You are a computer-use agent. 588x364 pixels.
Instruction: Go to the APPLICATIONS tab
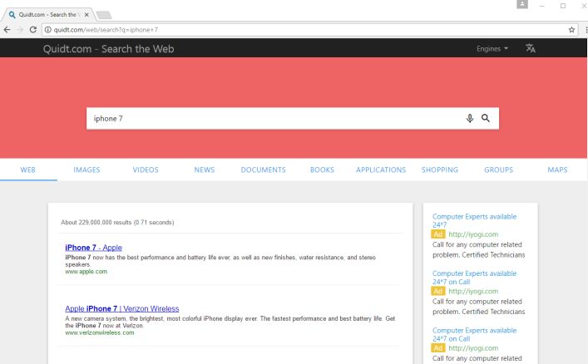click(381, 170)
